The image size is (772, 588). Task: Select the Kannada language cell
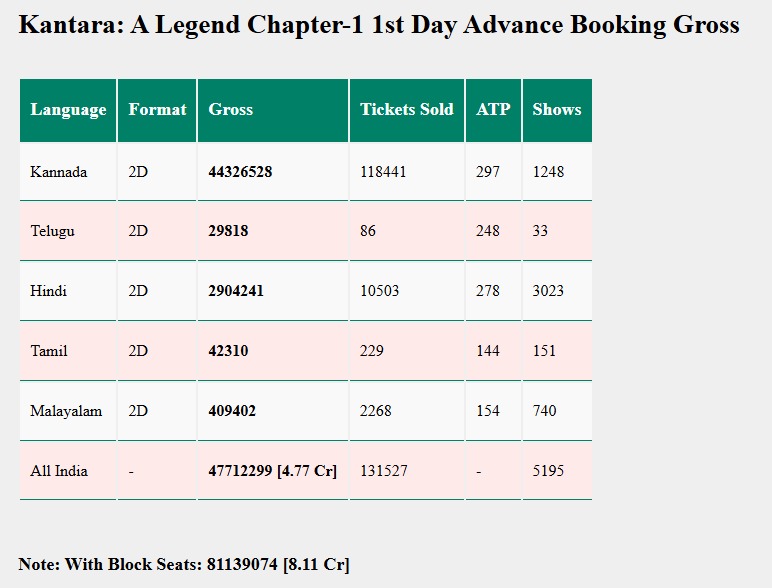tap(59, 172)
